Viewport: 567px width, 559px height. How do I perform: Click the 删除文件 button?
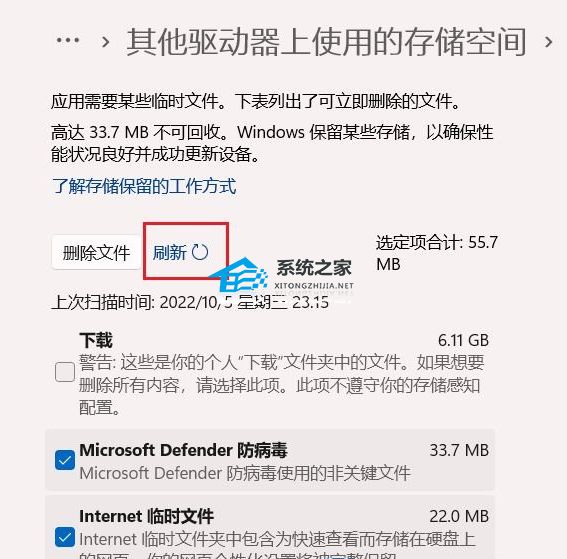[96, 252]
